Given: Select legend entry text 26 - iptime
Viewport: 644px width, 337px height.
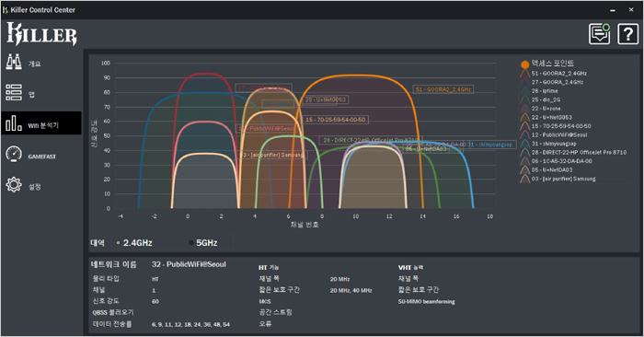Looking at the screenshot, I should (x=545, y=91).
